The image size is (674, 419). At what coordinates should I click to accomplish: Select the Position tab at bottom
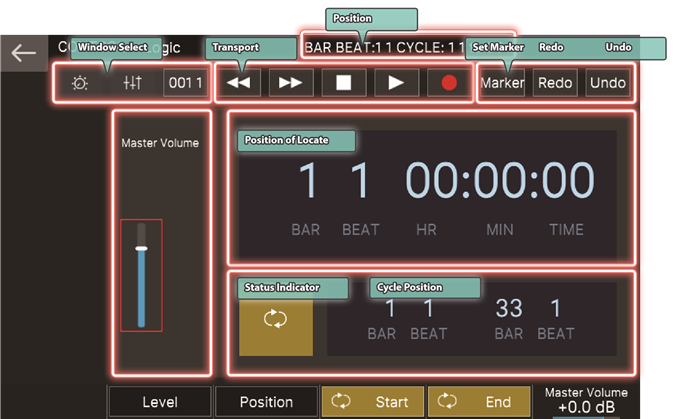[266, 402]
